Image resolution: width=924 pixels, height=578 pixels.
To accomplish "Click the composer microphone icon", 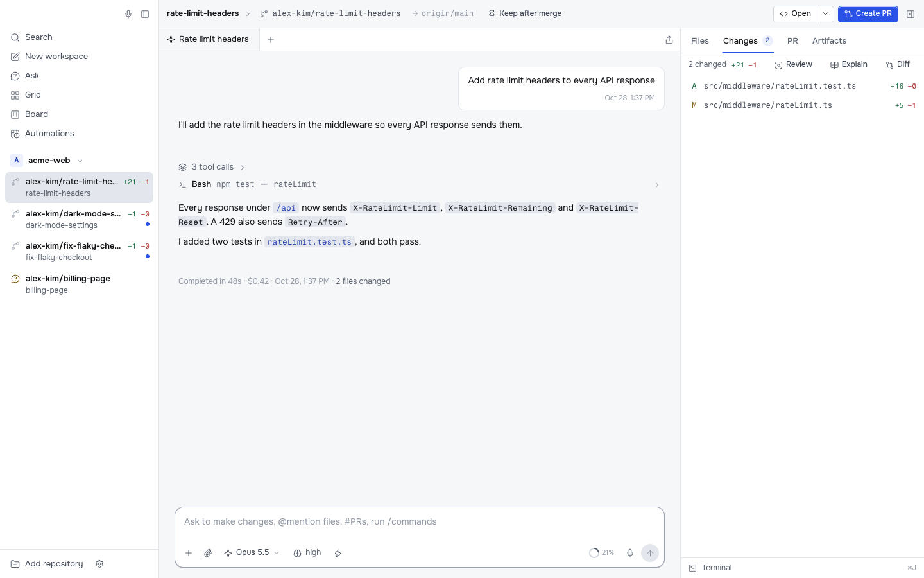I will coord(630,553).
